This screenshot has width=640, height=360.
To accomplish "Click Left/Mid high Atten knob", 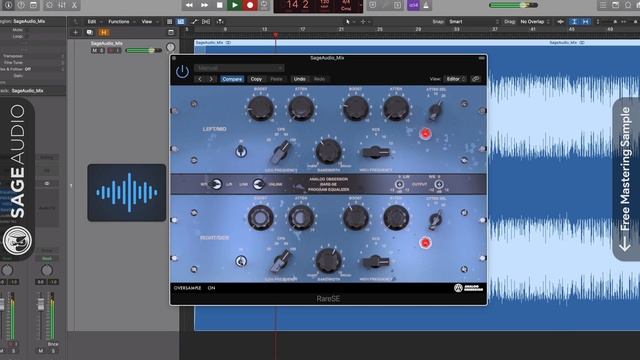I will [396, 108].
